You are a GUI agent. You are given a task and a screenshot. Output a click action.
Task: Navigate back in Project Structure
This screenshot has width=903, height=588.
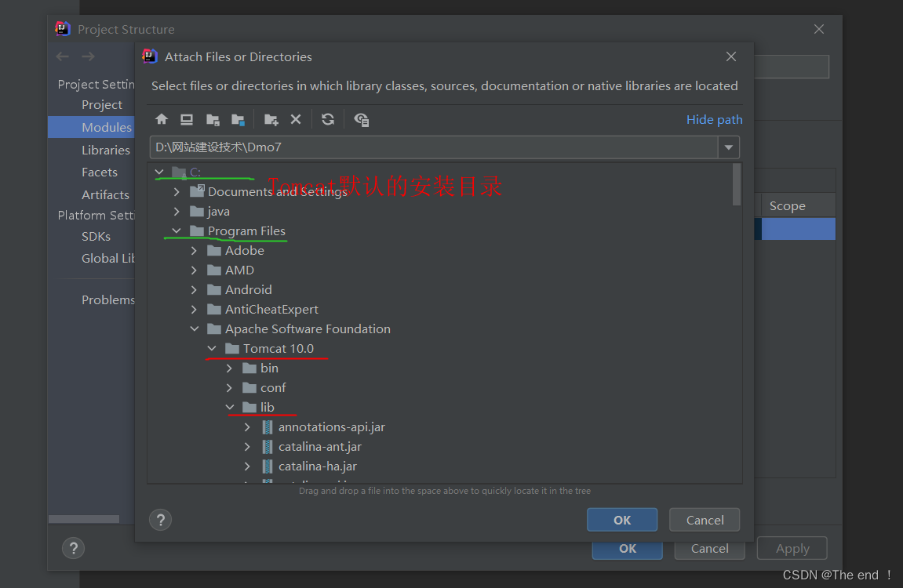(x=63, y=56)
